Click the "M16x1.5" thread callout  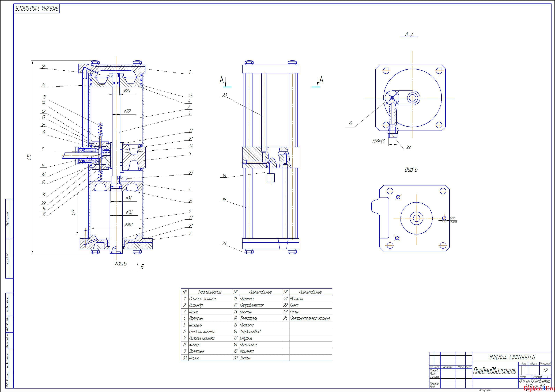click(x=121, y=264)
